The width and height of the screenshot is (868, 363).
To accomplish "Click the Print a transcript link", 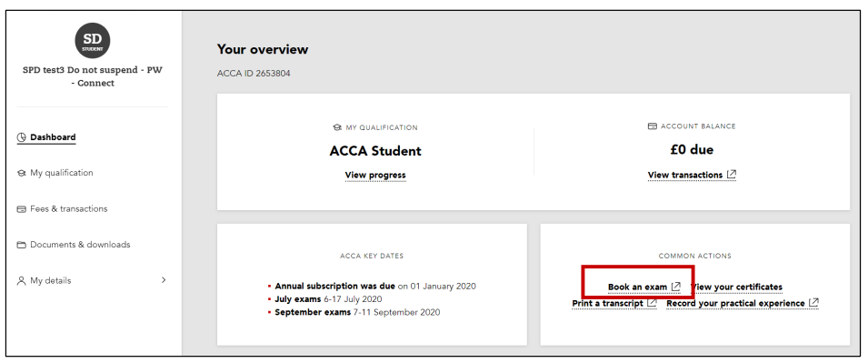I will coord(608,304).
